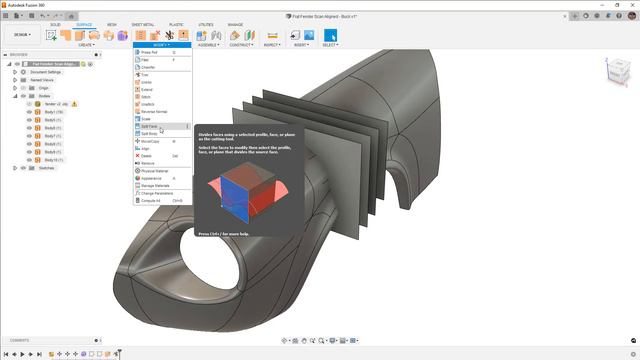Click the Help question mark icon
Screen dimensions: 640x360
(x=619, y=16)
